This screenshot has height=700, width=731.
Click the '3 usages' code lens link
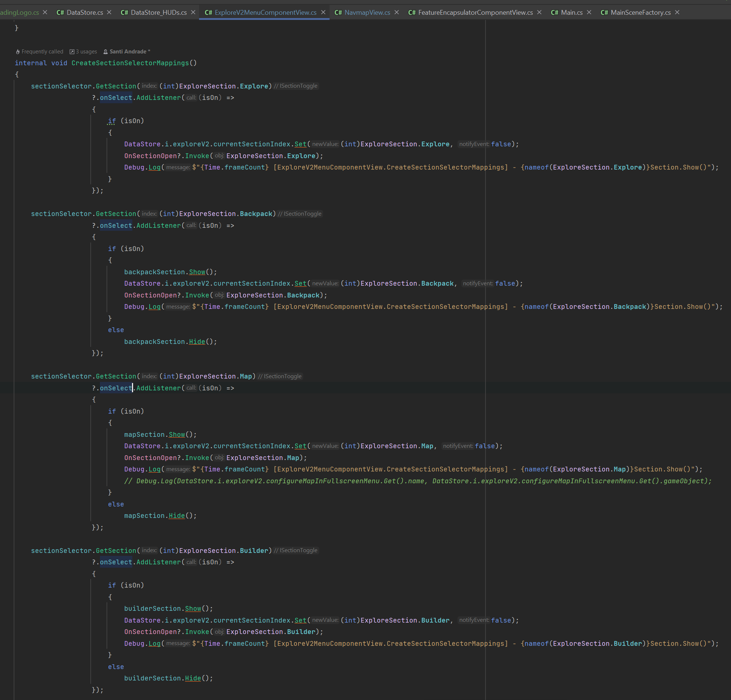pyautogui.click(x=86, y=52)
